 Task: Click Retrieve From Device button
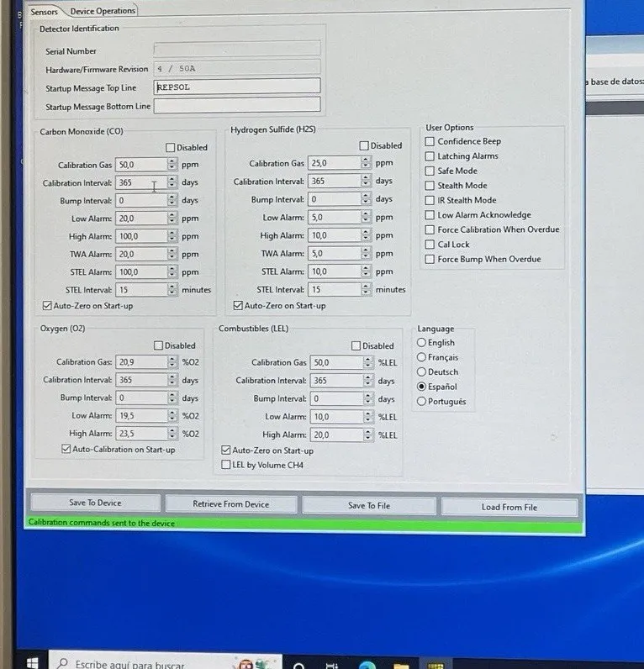(231, 504)
